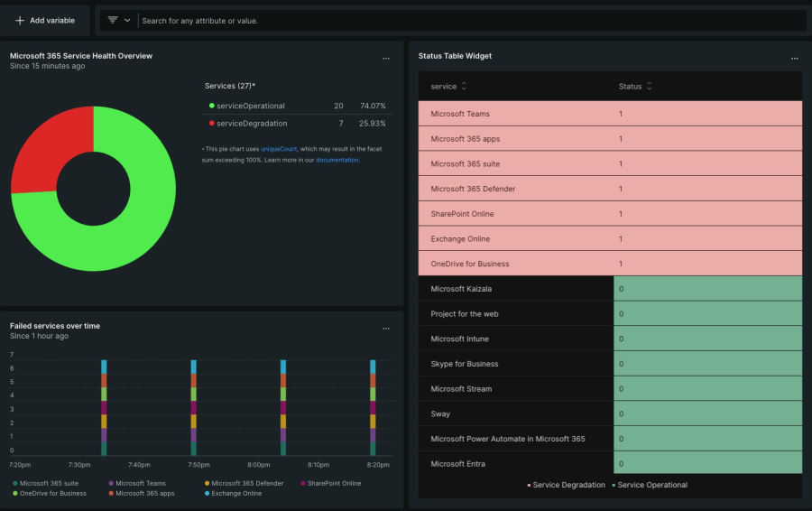The height and width of the screenshot is (511, 812).
Task: Click the Services (27)* legend heading
Action: pyautogui.click(x=230, y=86)
